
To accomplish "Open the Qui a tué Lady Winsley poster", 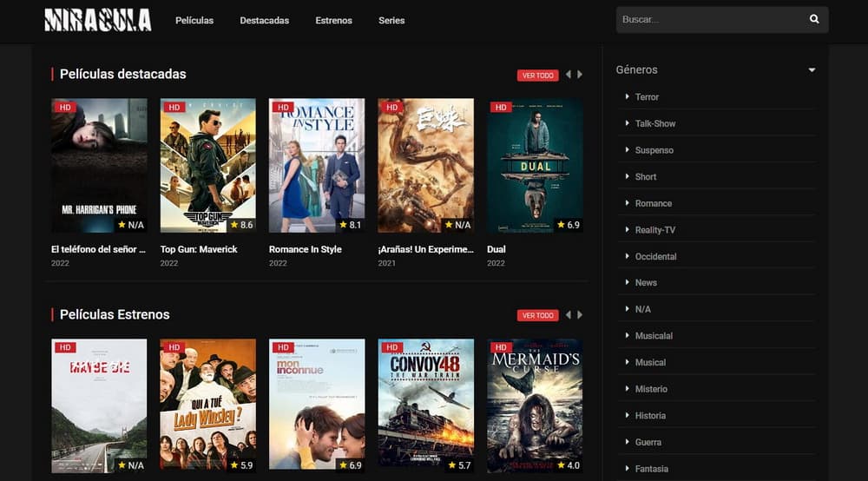I will (208, 405).
